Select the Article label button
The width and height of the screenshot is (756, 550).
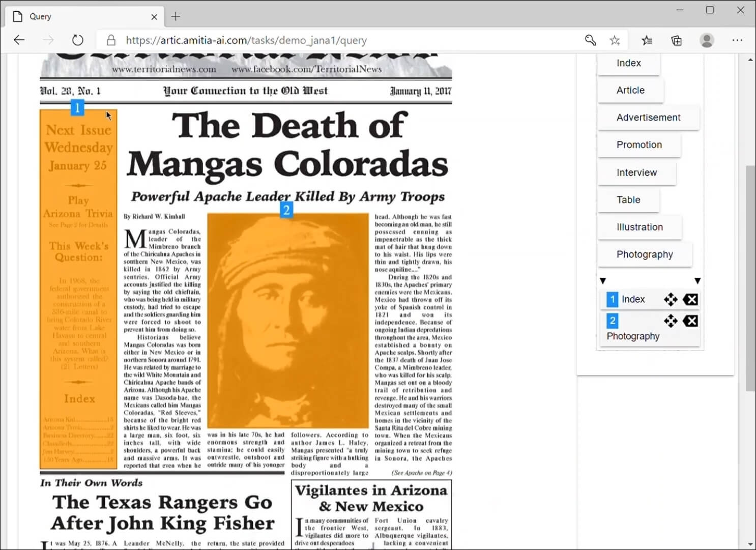click(630, 90)
